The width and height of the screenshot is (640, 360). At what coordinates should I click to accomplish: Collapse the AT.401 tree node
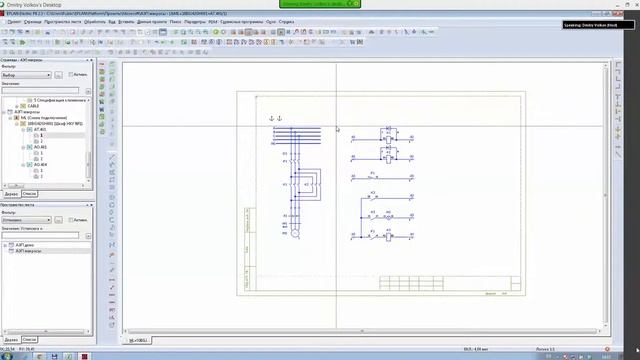[23, 129]
